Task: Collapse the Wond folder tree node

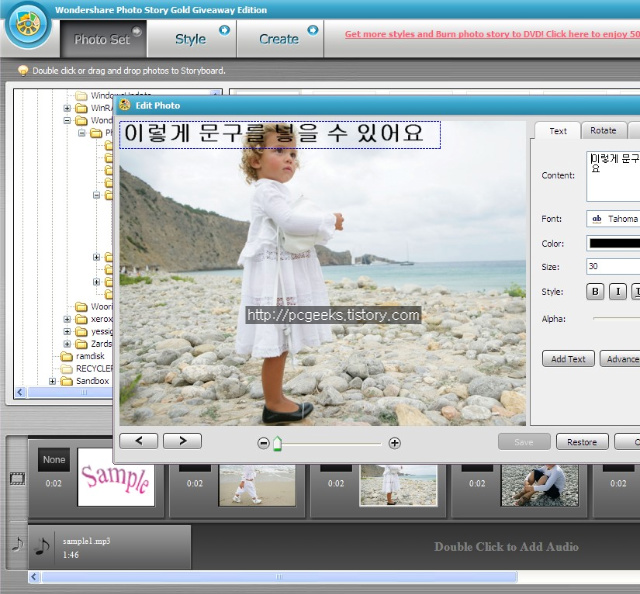Action: (67, 120)
